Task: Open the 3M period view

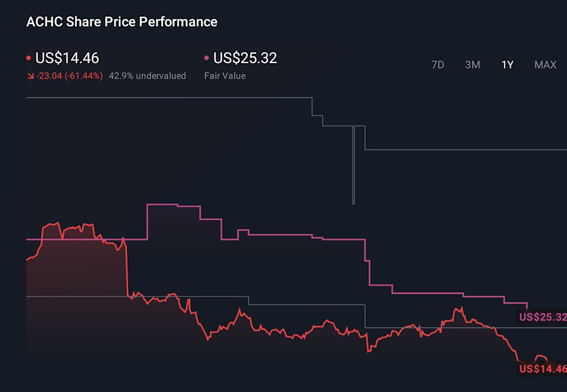Action: point(472,65)
